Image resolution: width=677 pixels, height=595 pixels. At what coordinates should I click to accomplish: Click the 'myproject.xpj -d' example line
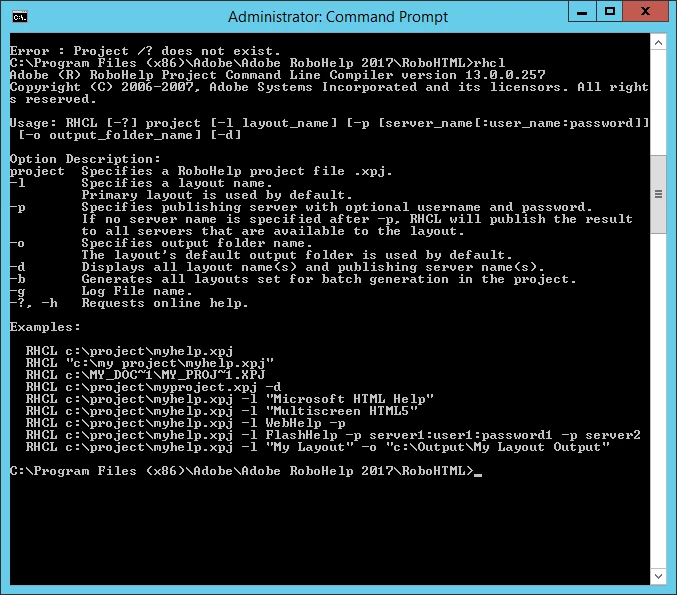click(153, 387)
